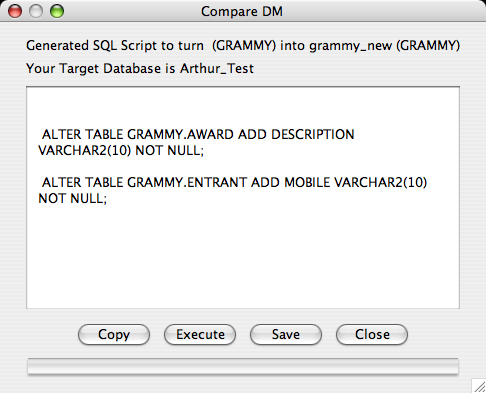Click the resize grip in window corner
The height and width of the screenshot is (393, 486).
[x=479, y=386]
